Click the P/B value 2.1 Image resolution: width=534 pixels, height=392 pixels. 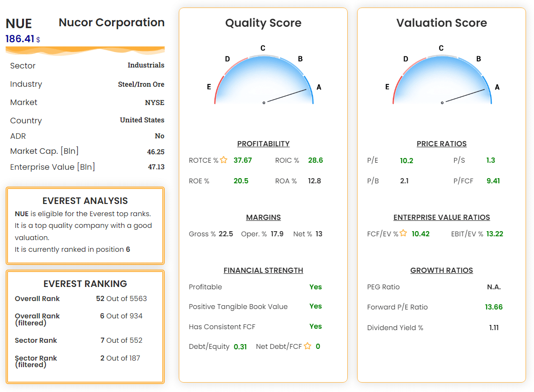404,181
